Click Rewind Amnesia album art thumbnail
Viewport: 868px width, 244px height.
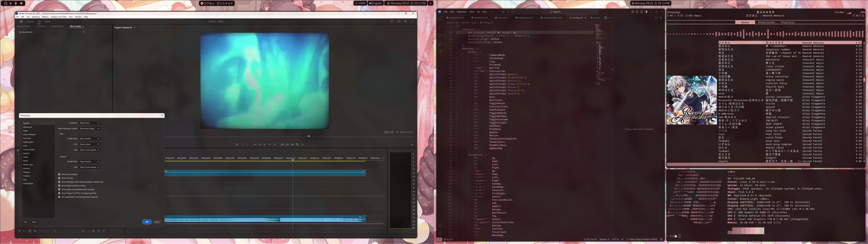click(x=691, y=100)
